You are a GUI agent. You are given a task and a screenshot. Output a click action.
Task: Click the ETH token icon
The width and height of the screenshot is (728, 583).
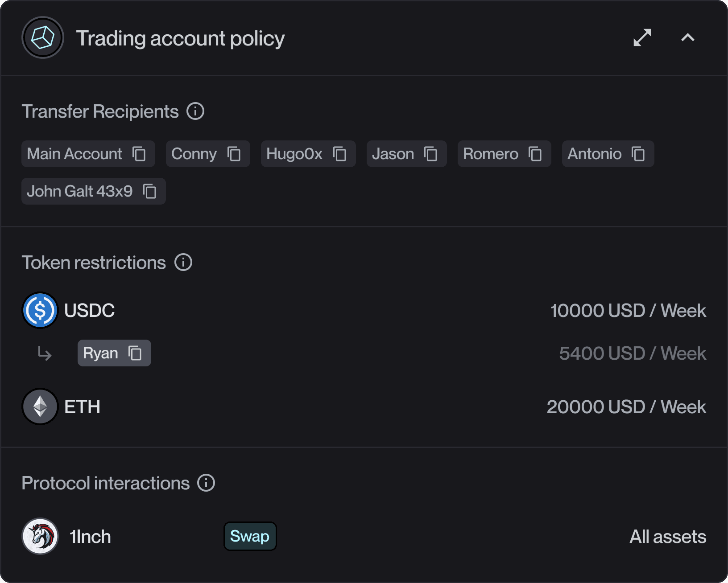click(40, 406)
